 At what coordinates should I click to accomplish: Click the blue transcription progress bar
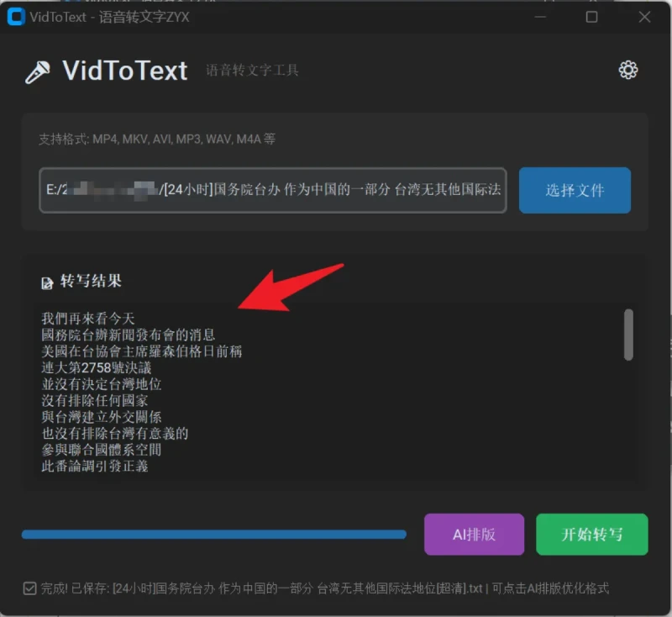(213, 534)
